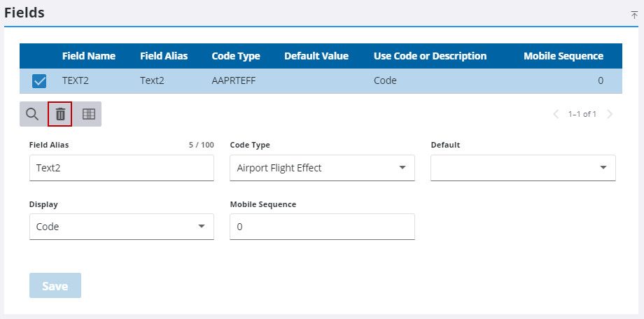Go to next page arrow

(x=610, y=114)
